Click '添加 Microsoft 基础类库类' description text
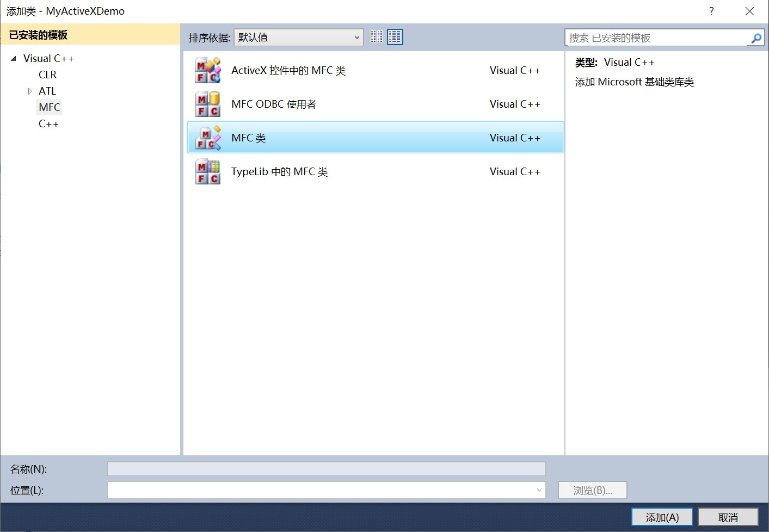The width and height of the screenshot is (769, 532). pos(635,82)
